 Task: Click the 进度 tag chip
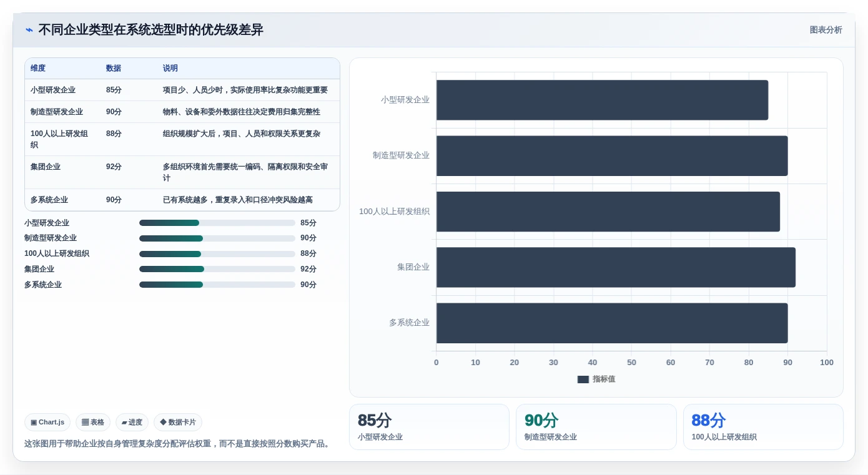click(132, 423)
